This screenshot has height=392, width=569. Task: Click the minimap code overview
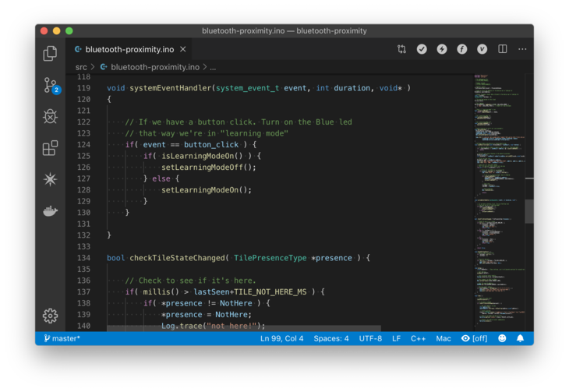click(x=499, y=201)
